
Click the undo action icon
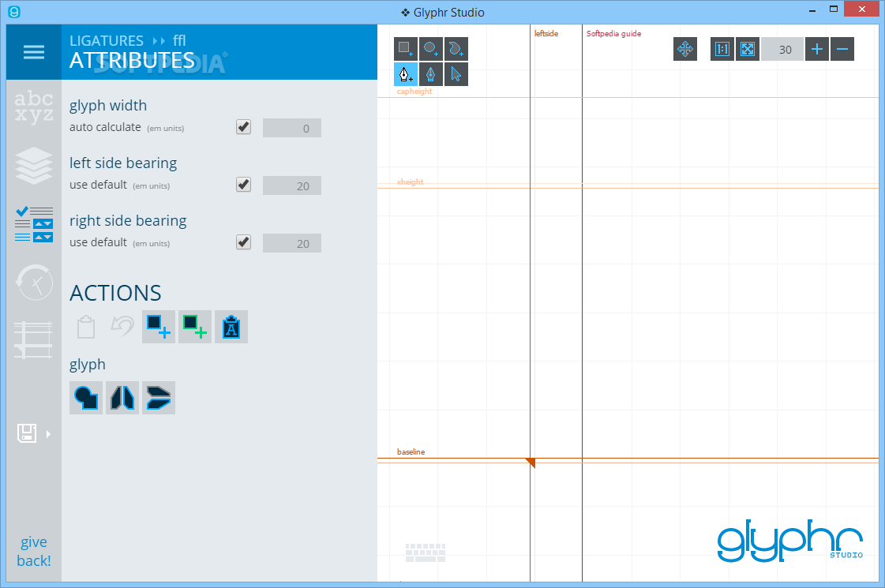pyautogui.click(x=122, y=327)
